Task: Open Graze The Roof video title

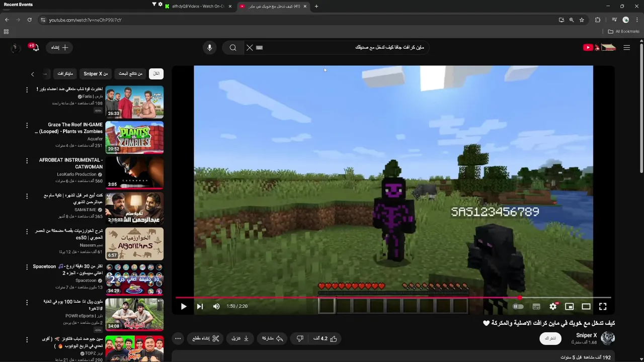Action: pos(69,128)
